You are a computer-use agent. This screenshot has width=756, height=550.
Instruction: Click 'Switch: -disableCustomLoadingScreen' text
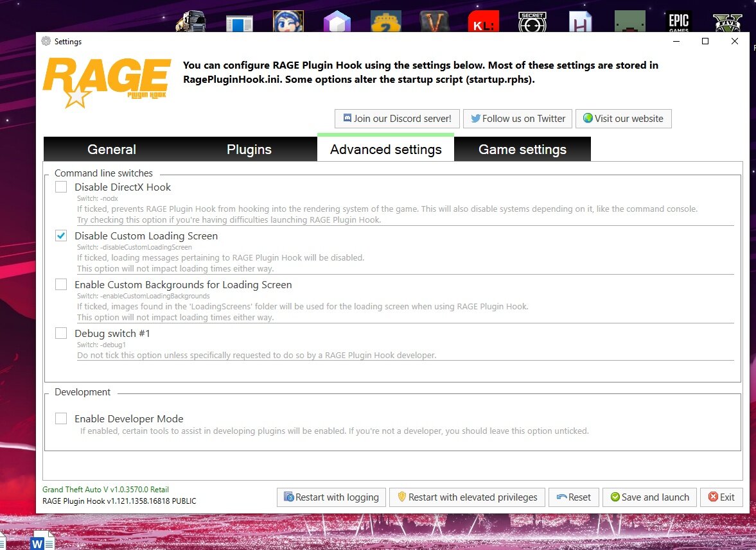coord(134,247)
